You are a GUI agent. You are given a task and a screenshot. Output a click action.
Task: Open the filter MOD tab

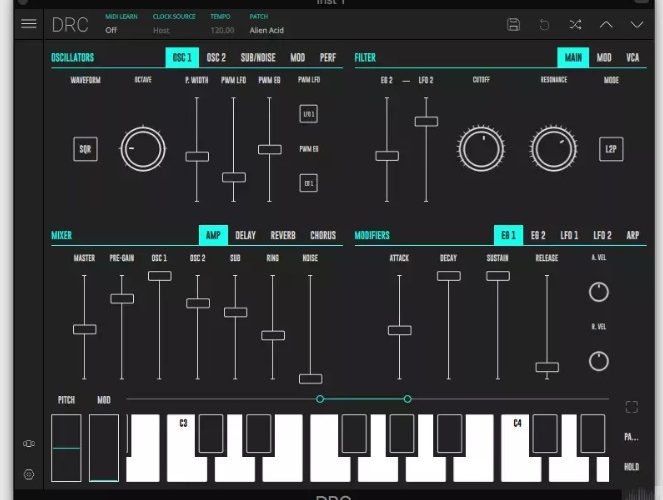pos(604,57)
